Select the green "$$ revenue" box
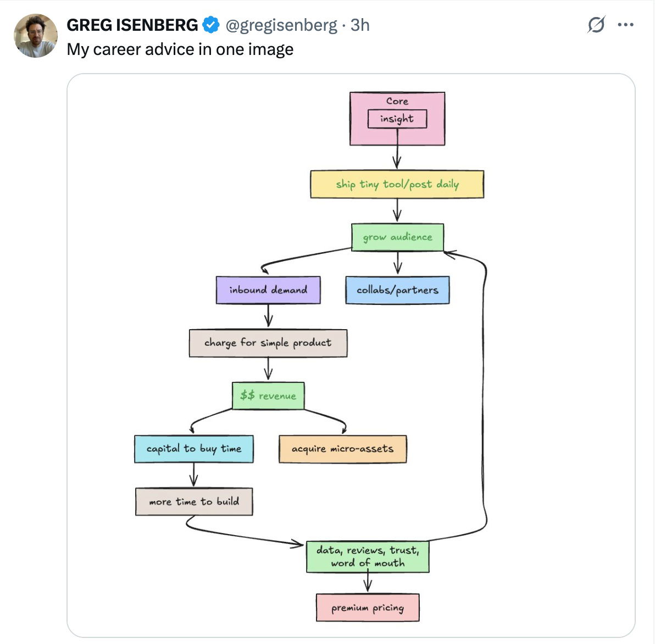 pyautogui.click(x=268, y=396)
